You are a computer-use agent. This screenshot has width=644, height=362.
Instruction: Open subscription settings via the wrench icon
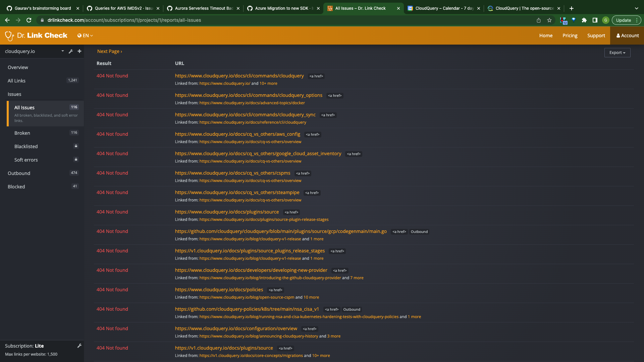coord(79,346)
